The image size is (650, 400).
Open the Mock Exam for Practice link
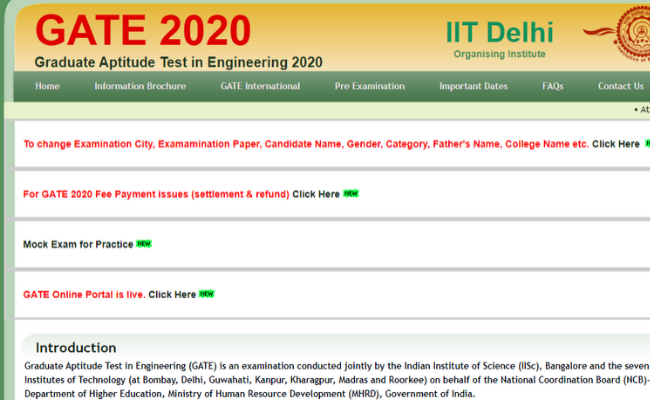pyautogui.click(x=78, y=244)
